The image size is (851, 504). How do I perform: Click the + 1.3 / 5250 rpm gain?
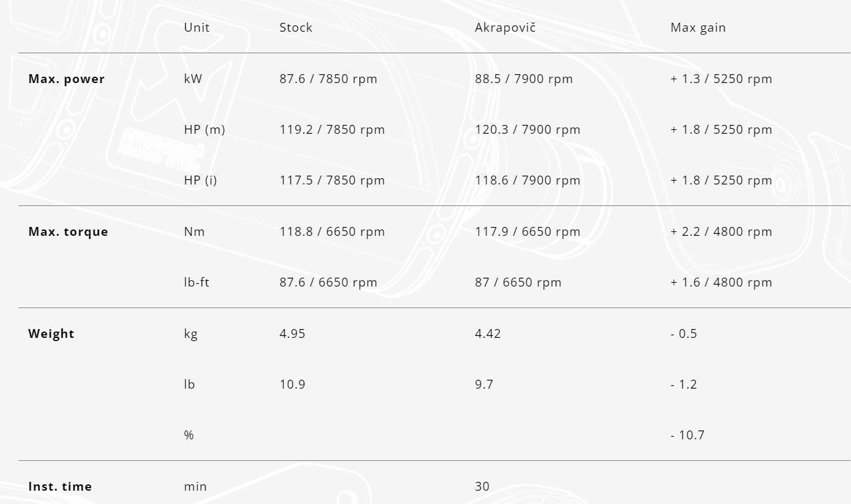pos(721,79)
